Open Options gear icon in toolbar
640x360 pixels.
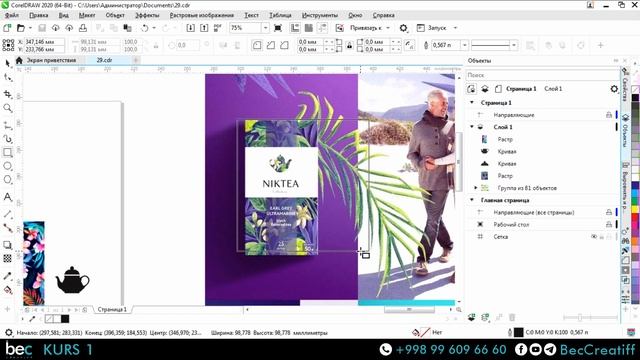(x=403, y=28)
